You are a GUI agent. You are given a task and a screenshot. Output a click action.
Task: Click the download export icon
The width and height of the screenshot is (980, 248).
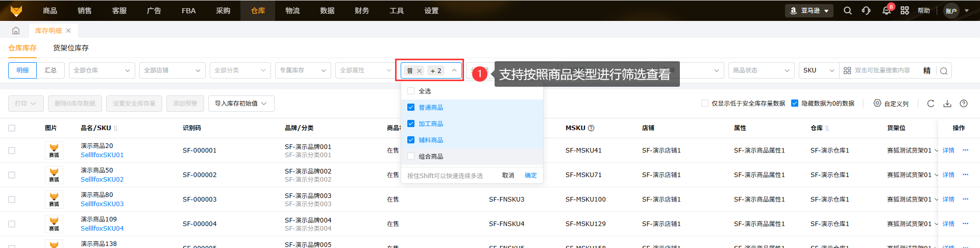pos(947,104)
